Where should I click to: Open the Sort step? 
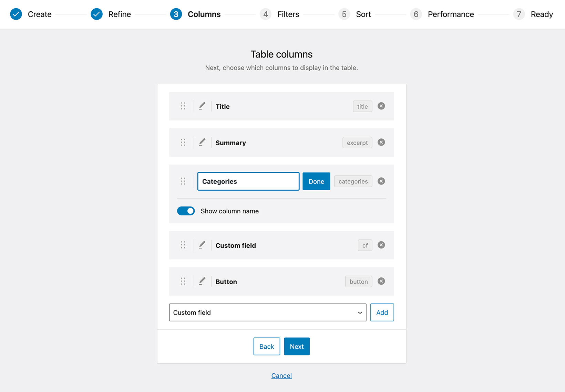coord(344,14)
